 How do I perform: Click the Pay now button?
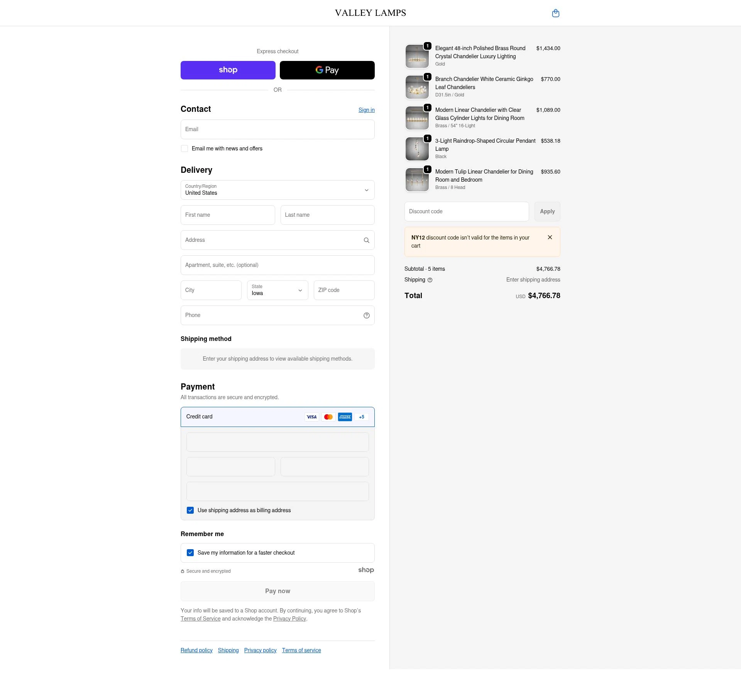[x=277, y=591]
